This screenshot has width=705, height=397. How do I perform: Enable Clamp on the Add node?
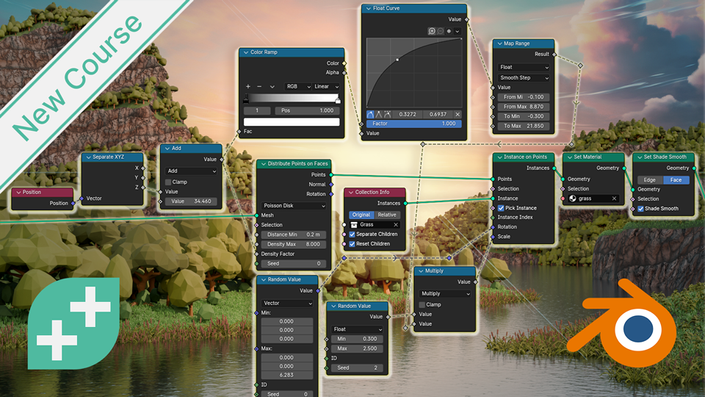(x=168, y=182)
